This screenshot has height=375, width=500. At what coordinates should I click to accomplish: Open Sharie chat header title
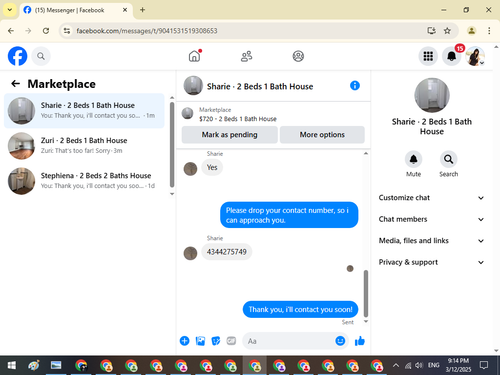tap(260, 86)
